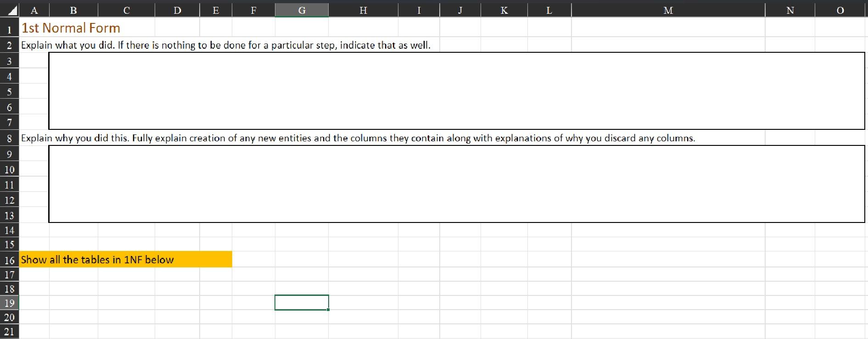Screen dimensions: 868x339
Task: Select row 16 header
Action: [x=9, y=260]
